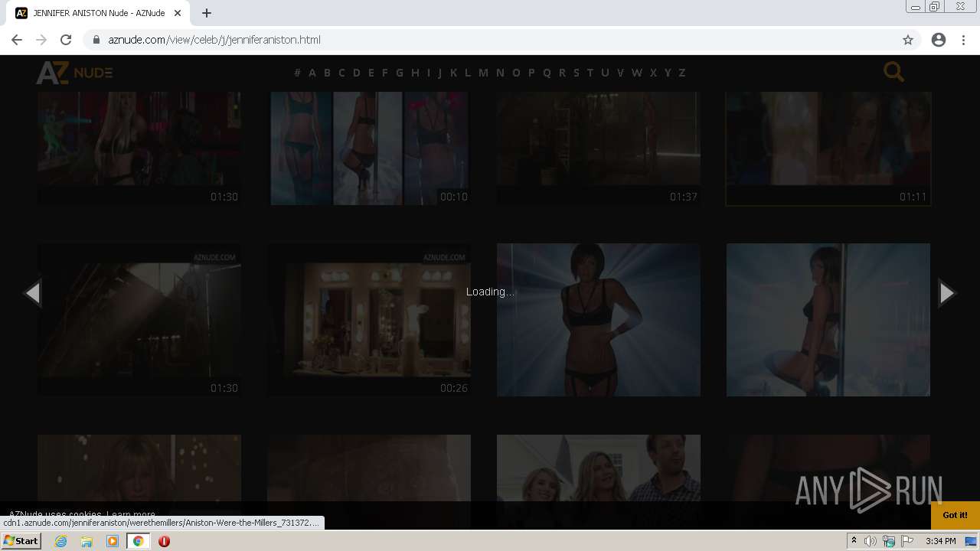Select letter M in alphabet index
Screen dimensions: 980x551
click(483, 73)
